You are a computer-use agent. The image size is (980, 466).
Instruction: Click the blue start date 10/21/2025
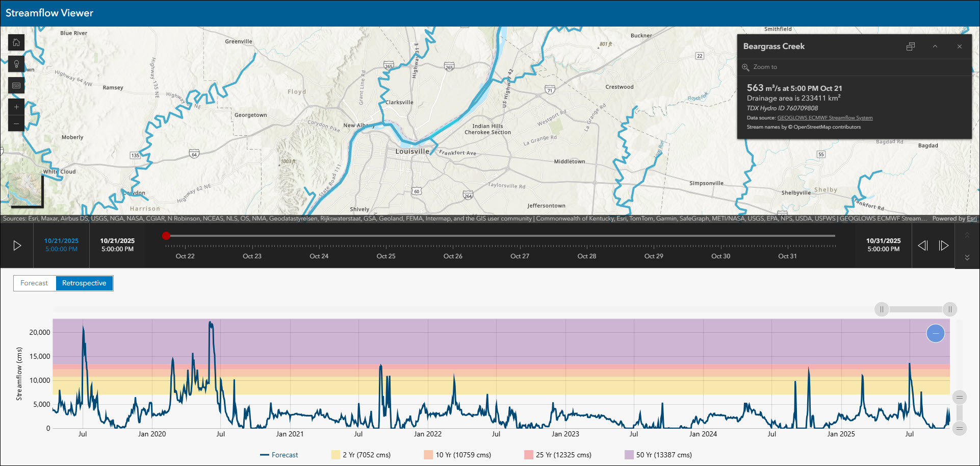pyautogui.click(x=61, y=241)
